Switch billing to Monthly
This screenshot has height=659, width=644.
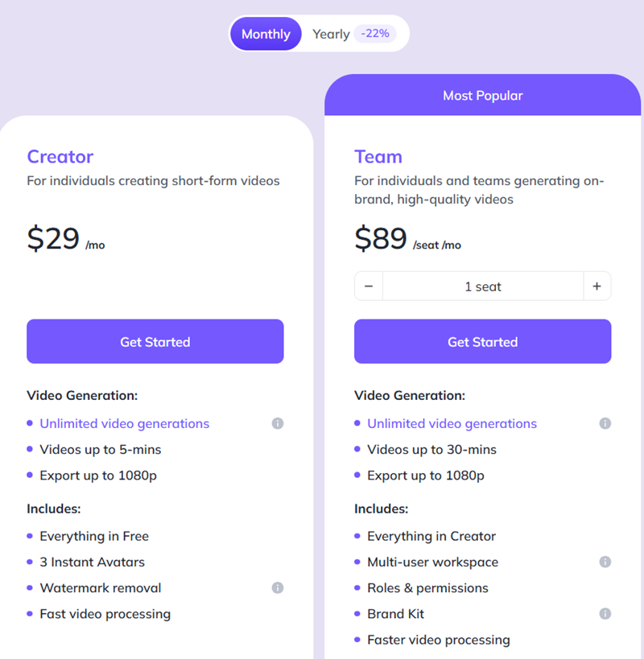click(x=266, y=34)
